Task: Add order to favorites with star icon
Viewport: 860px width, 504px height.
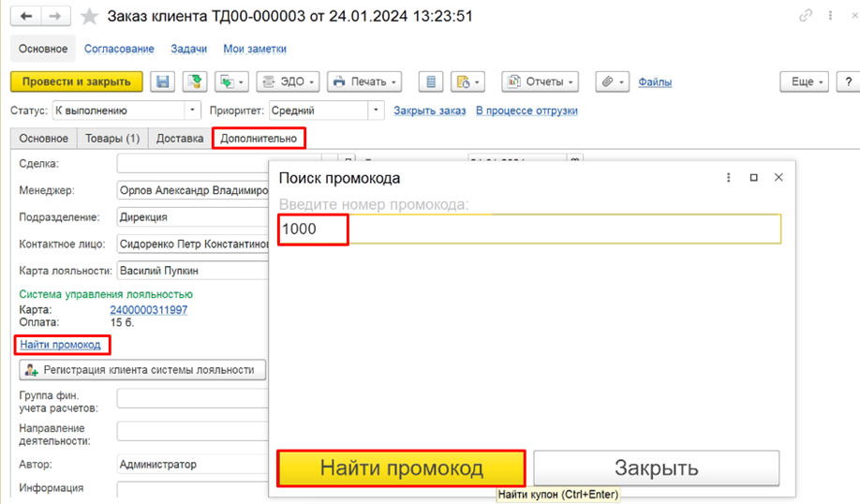Action: (89, 17)
